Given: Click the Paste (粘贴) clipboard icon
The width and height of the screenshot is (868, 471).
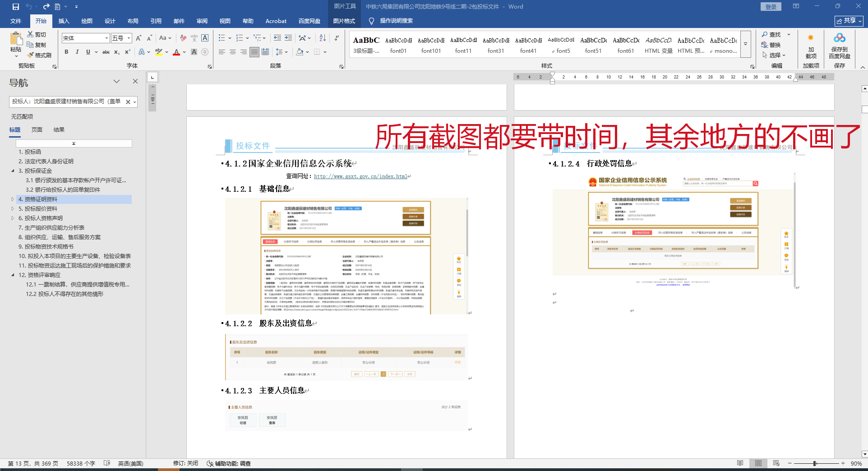Looking at the screenshot, I should [x=16, y=40].
